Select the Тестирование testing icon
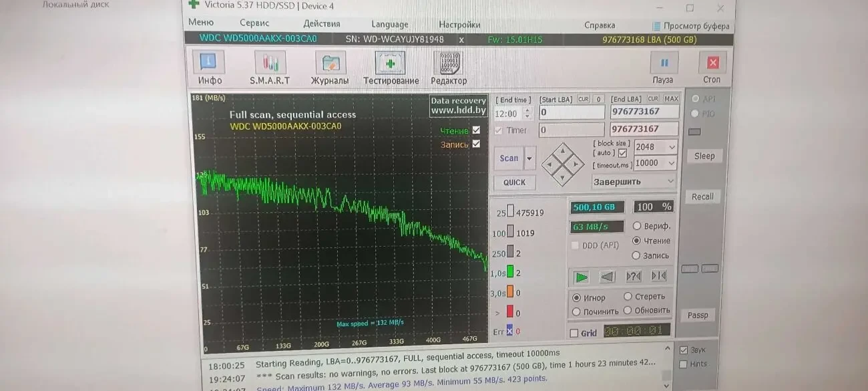The width and height of the screenshot is (868, 391). tap(391, 63)
